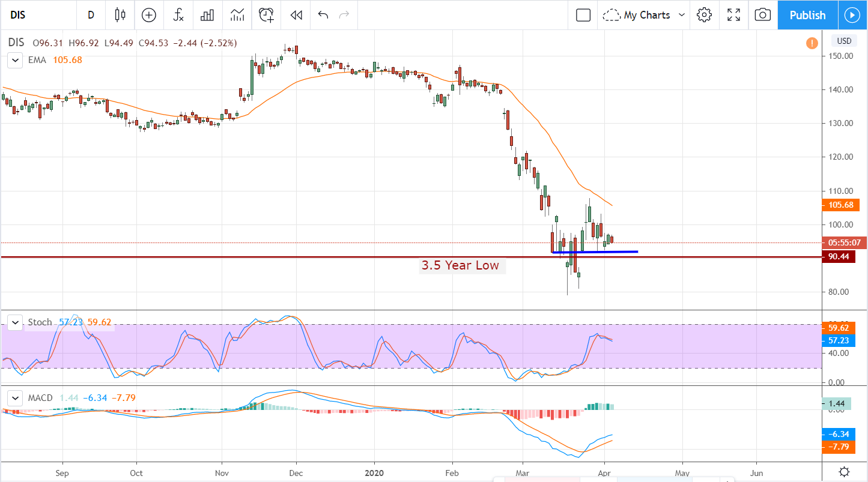Screen dimensions: 868x482
Task: Click the DIS symbol search box
Action: click(x=39, y=15)
